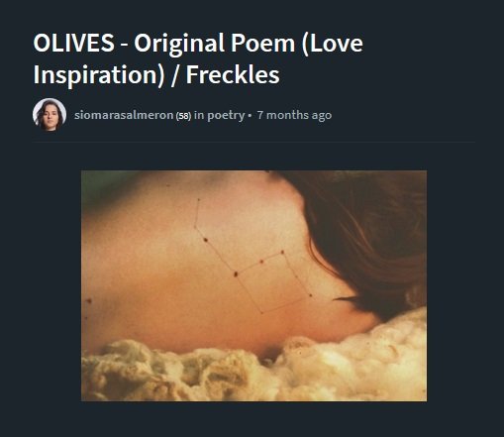Visit the siomarasalmeron username link
This screenshot has height=437, width=504.
124,115
